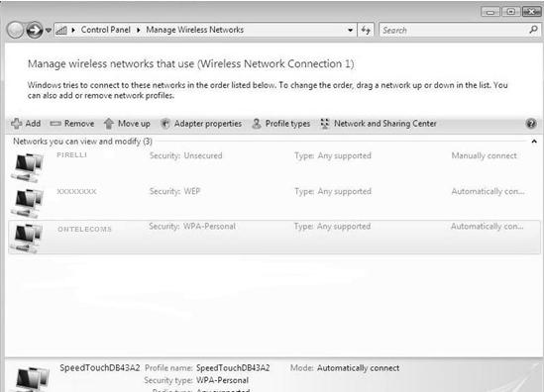Screen dimensions: 544x392
Task: Select Manage Wireless Networks breadcrumb
Action: [194, 30]
